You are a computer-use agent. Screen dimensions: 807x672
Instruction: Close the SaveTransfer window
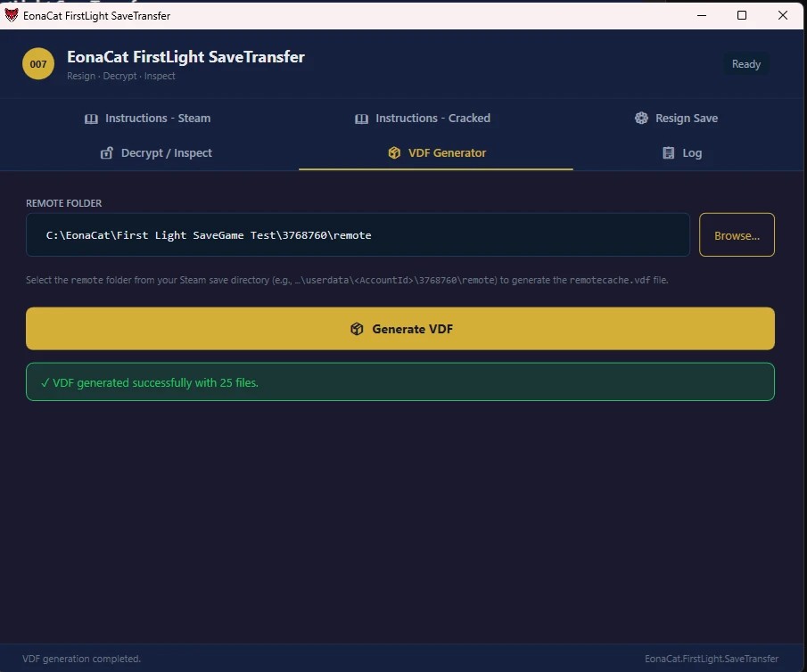782,15
